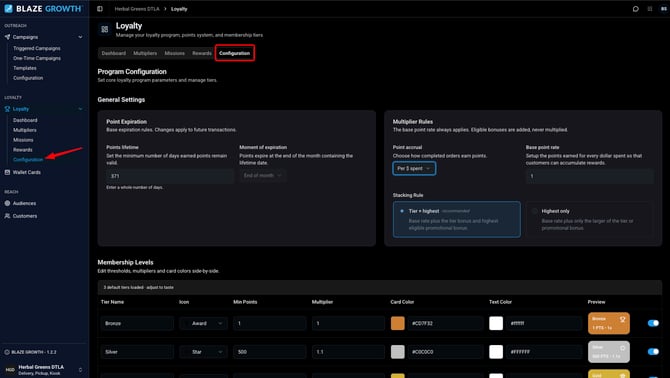This screenshot has width=670, height=378.
Task: Click the Loyalty page header icon
Action: pyautogui.click(x=105, y=29)
